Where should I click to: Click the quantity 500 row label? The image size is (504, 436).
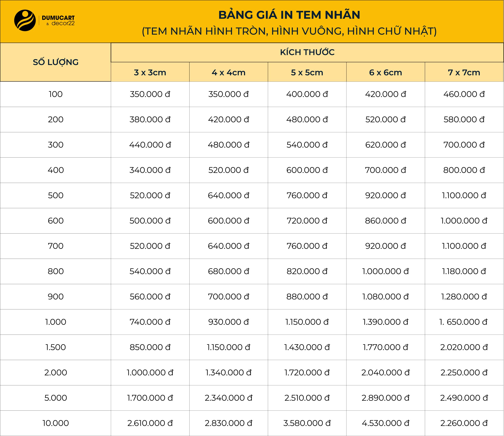point(56,195)
